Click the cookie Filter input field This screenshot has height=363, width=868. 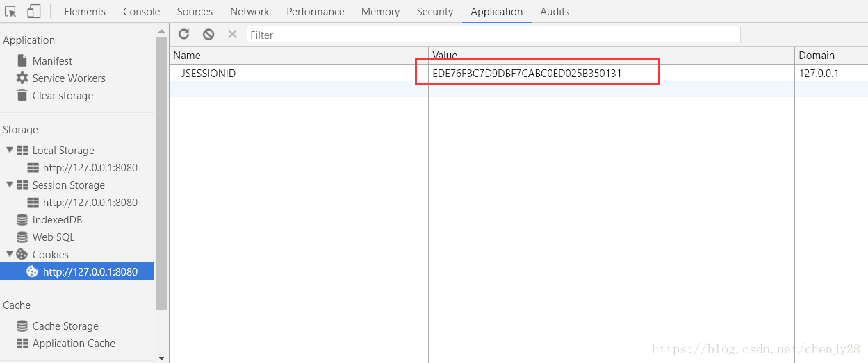point(493,35)
